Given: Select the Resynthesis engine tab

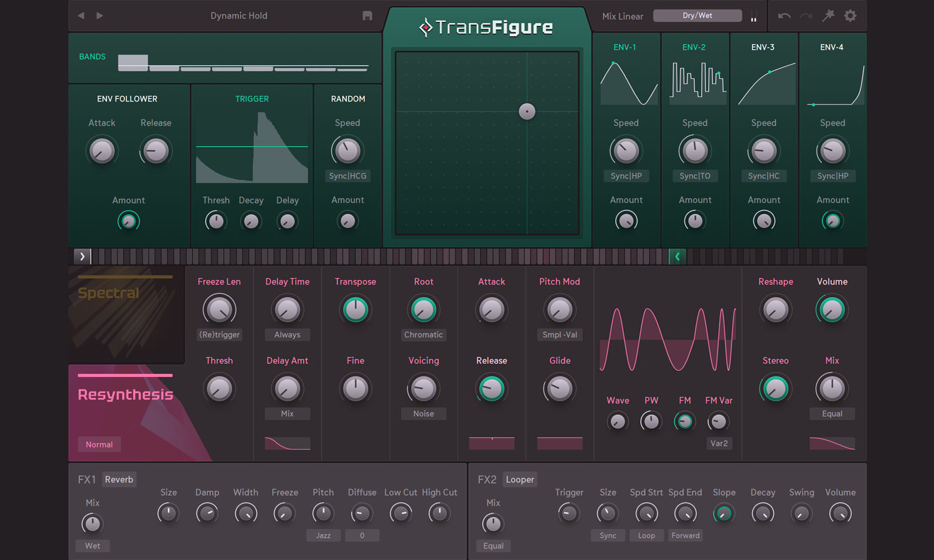Looking at the screenshot, I should click(126, 394).
